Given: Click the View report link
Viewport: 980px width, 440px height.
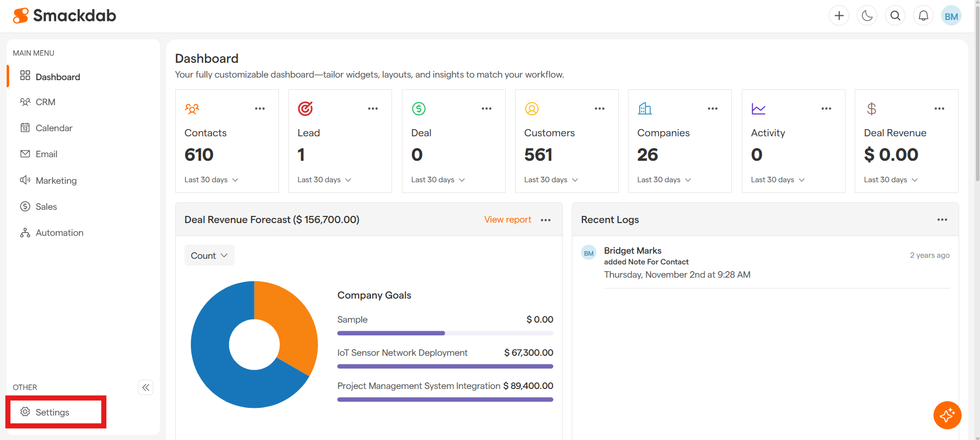Looking at the screenshot, I should point(507,219).
